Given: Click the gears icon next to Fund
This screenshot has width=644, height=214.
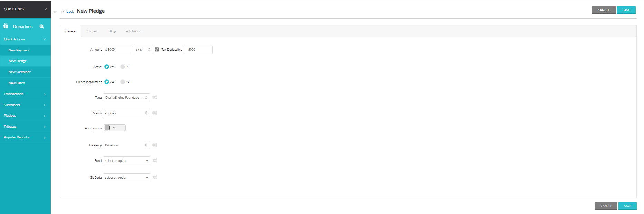Looking at the screenshot, I should (155, 160).
